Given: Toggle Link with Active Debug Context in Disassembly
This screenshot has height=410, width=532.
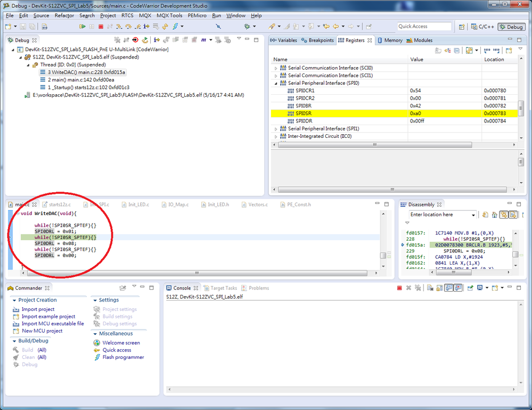Looking at the screenshot, I should point(504,215).
